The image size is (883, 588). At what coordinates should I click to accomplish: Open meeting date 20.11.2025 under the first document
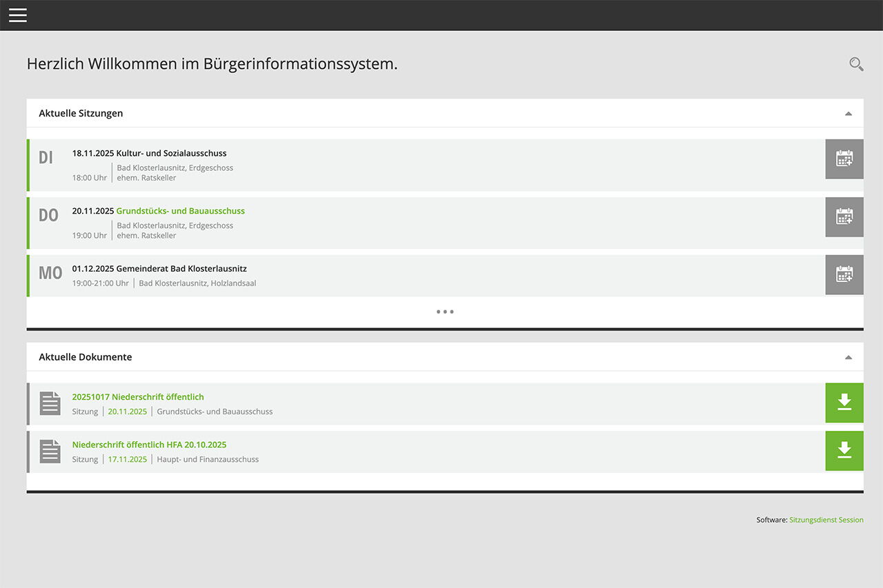coord(127,410)
